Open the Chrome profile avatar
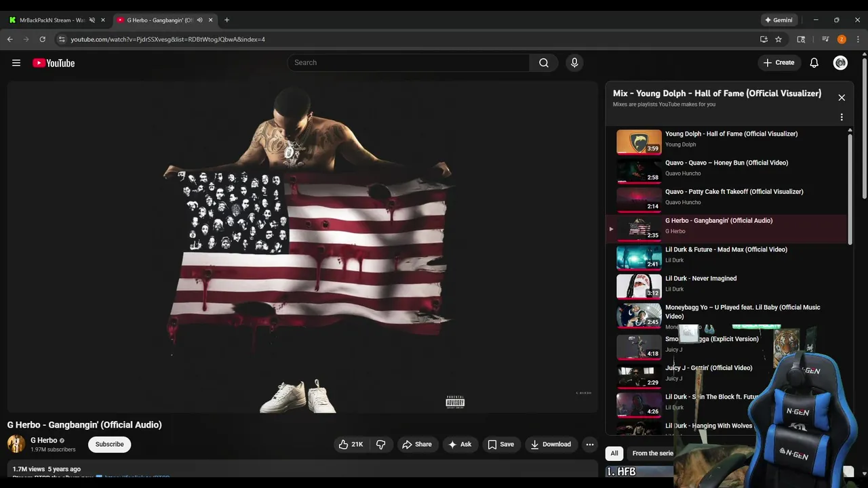 pos(842,39)
